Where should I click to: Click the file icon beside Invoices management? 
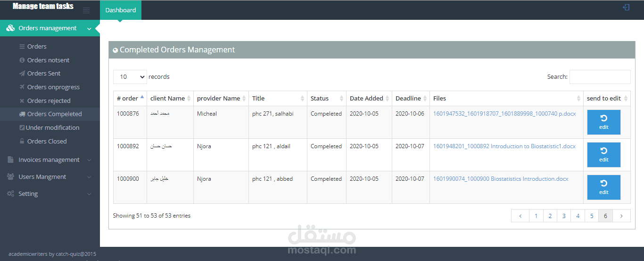[x=10, y=160]
